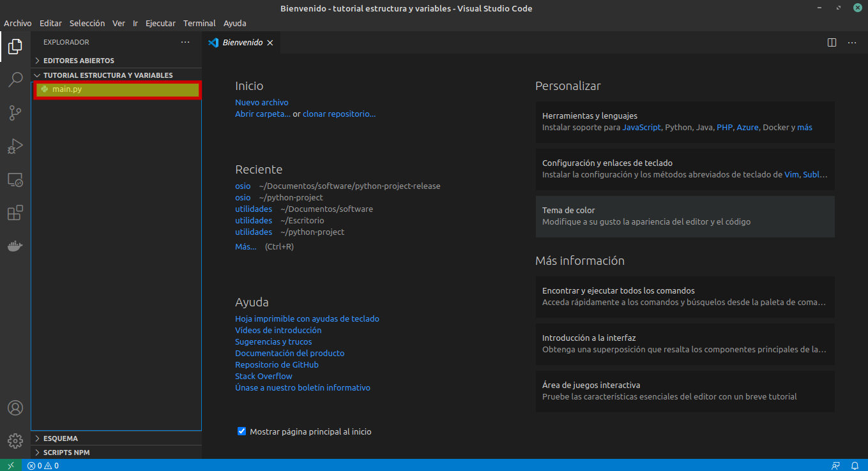Open the Tema de color card

coord(685,216)
